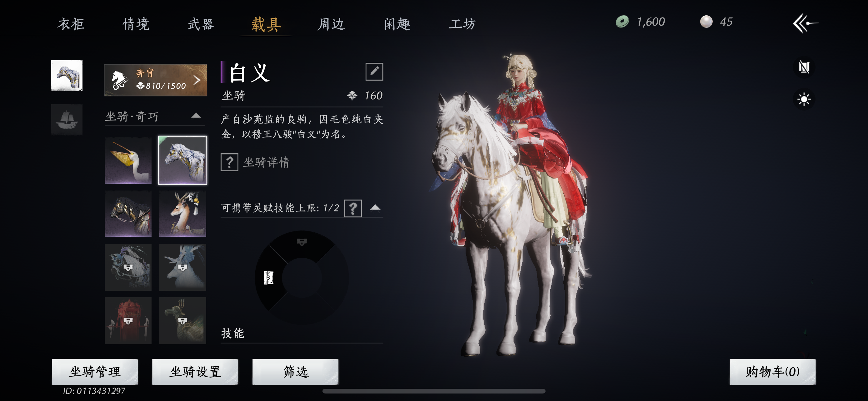
Task: Click the 坐骑管理 button
Action: point(95,372)
